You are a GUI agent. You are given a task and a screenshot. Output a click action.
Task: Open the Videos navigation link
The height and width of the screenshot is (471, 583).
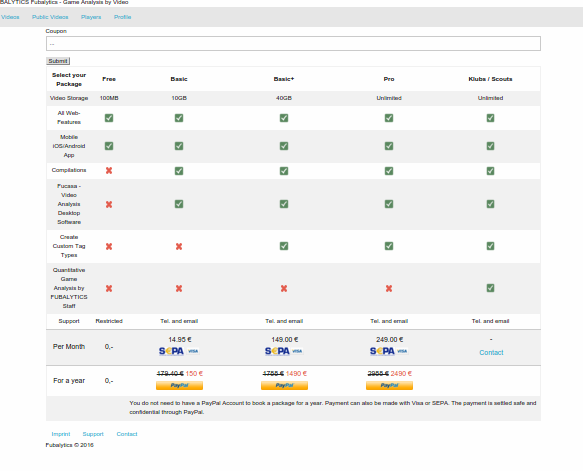10,17
